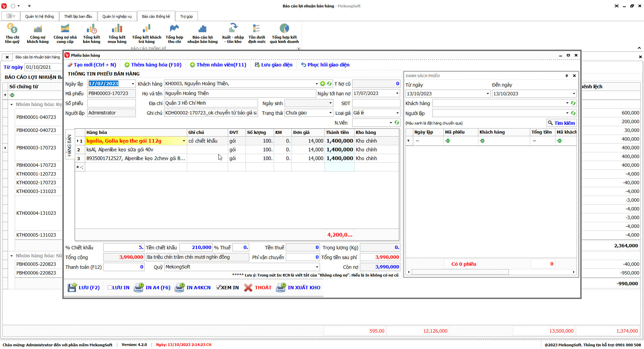Switch to Quản lý nghiệp vụ tab
This screenshot has height=349, width=644.
coord(117,16)
